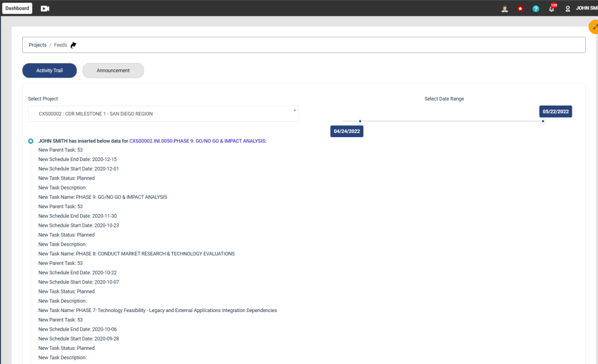598x364 pixels.
Task: Select the text New Schedule Start Date: 2020-10-23
Action: pos(79,225)
